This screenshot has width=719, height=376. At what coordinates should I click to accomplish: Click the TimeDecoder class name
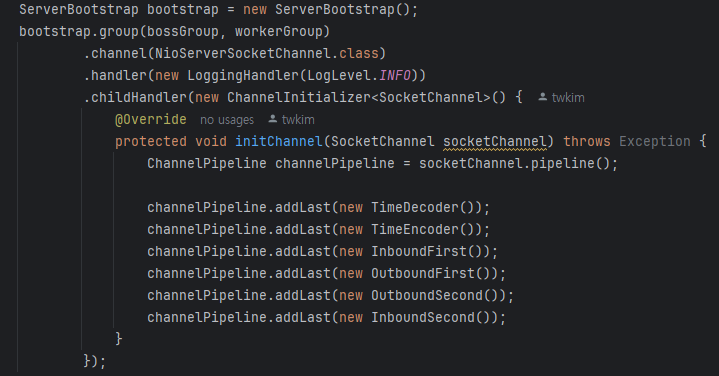(x=415, y=208)
